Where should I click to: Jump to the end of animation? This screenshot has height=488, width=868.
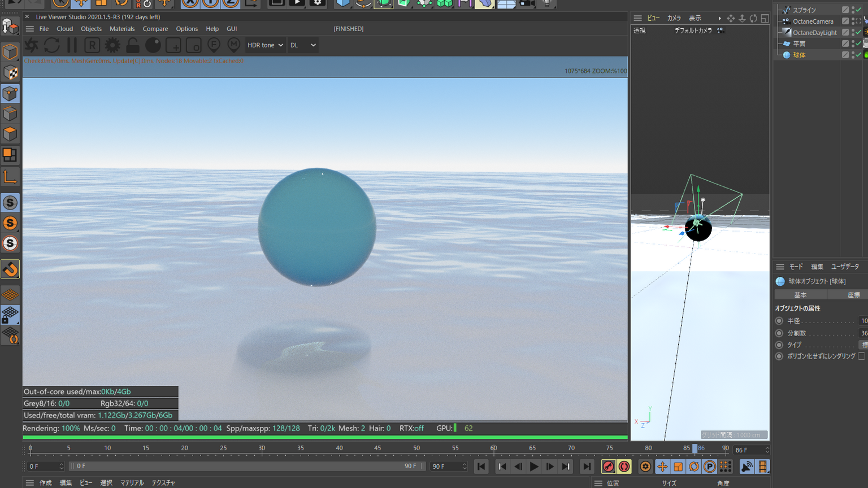pyautogui.click(x=587, y=467)
